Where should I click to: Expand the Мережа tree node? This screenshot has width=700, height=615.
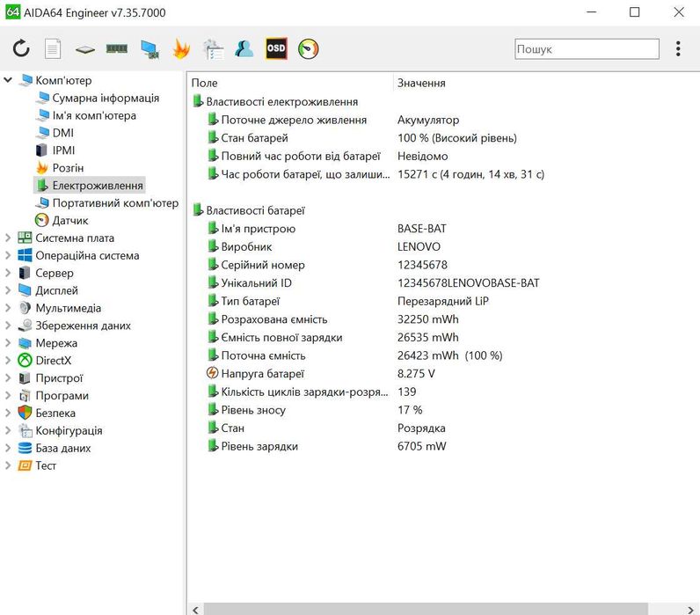[8, 342]
